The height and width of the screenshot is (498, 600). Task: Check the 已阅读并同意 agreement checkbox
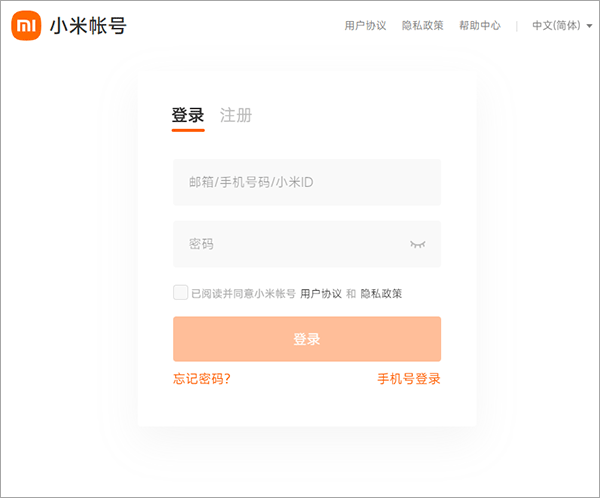tap(180, 292)
